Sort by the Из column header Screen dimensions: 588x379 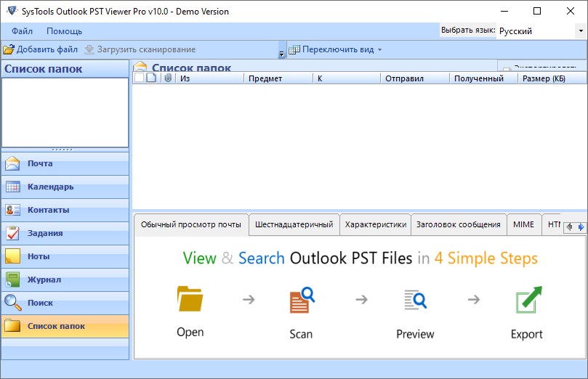209,78
